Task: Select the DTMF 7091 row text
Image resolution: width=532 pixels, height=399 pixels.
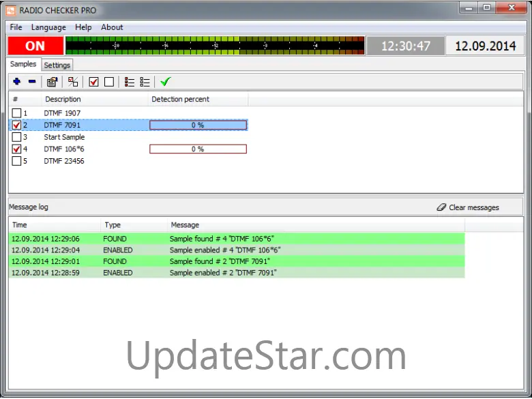Action: (62, 125)
